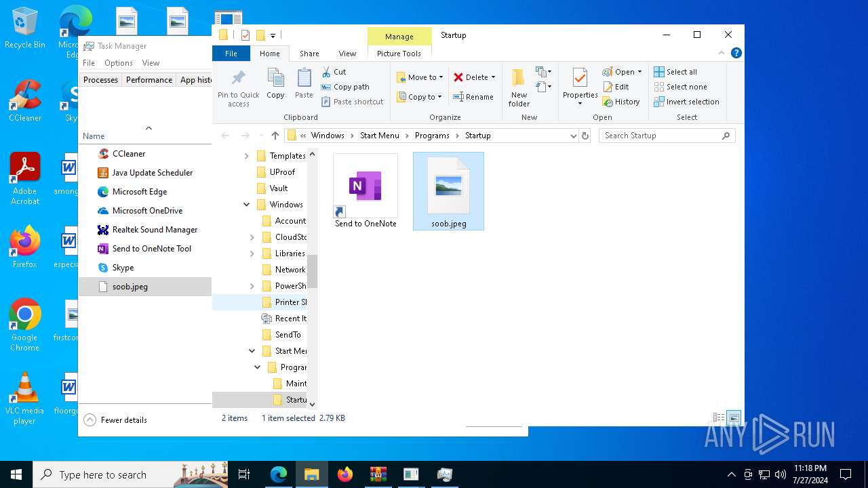The width and height of the screenshot is (868, 488).
Task: Select Realtek Sound Manager row
Action: pyautogui.click(x=145, y=230)
